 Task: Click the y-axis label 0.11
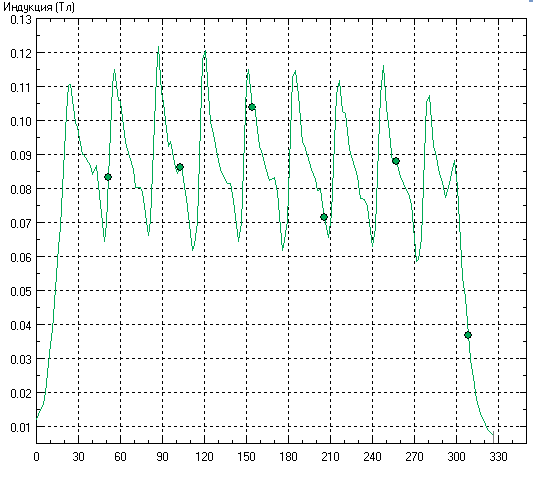21,87
